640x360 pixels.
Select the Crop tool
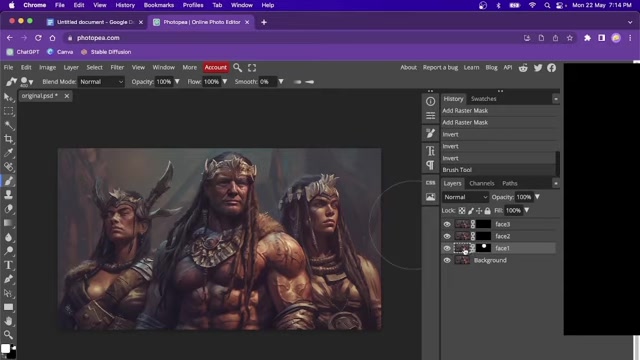pyautogui.click(x=8, y=139)
